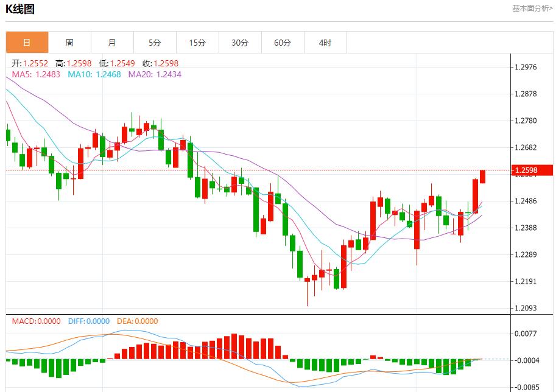Click the 1.2976 price axis label
The image size is (556, 392).
coord(527,67)
